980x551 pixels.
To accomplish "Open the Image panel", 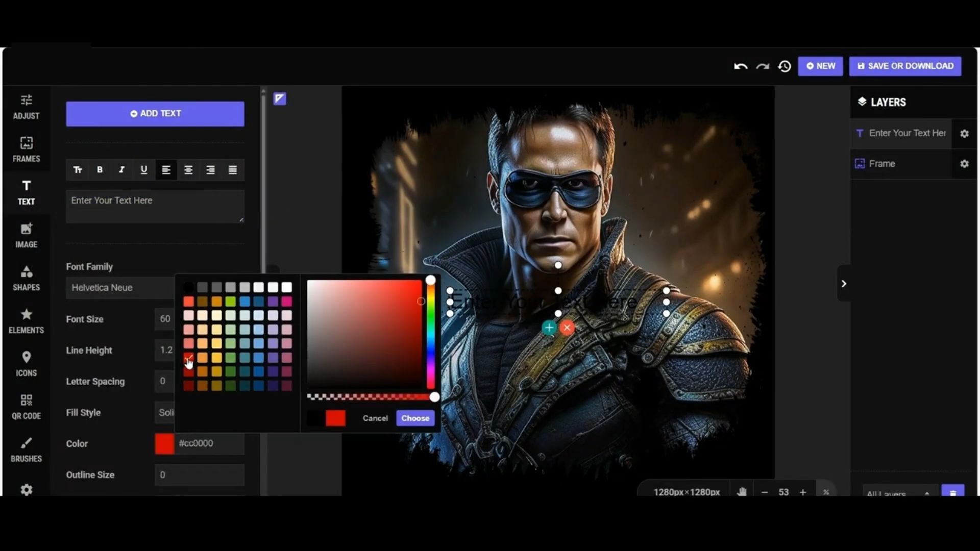I will point(26,235).
